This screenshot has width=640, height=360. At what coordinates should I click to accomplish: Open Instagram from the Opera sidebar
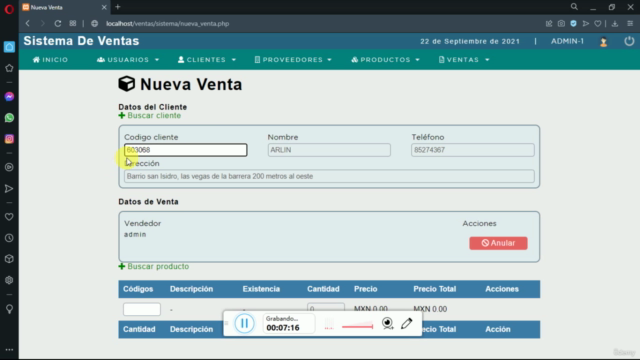(x=9, y=139)
